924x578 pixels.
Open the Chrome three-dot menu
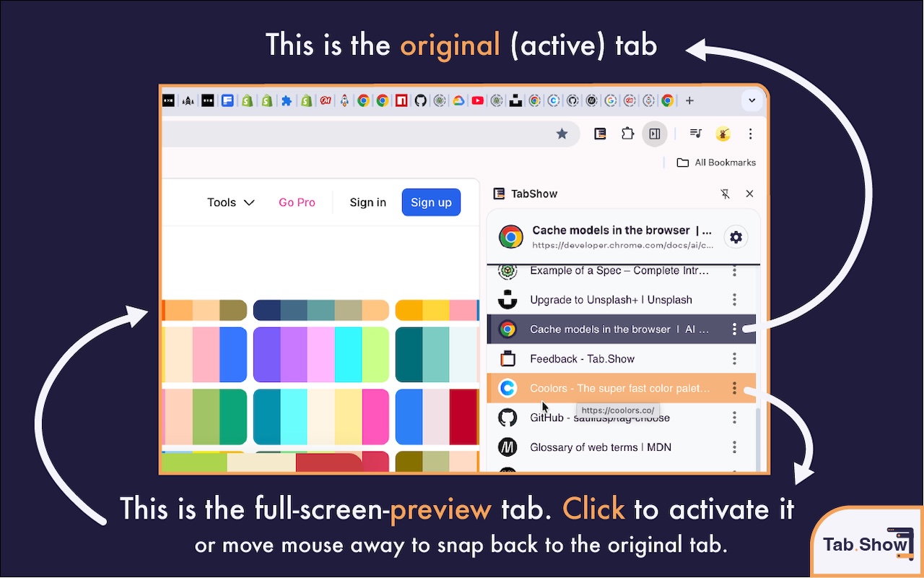coord(751,134)
